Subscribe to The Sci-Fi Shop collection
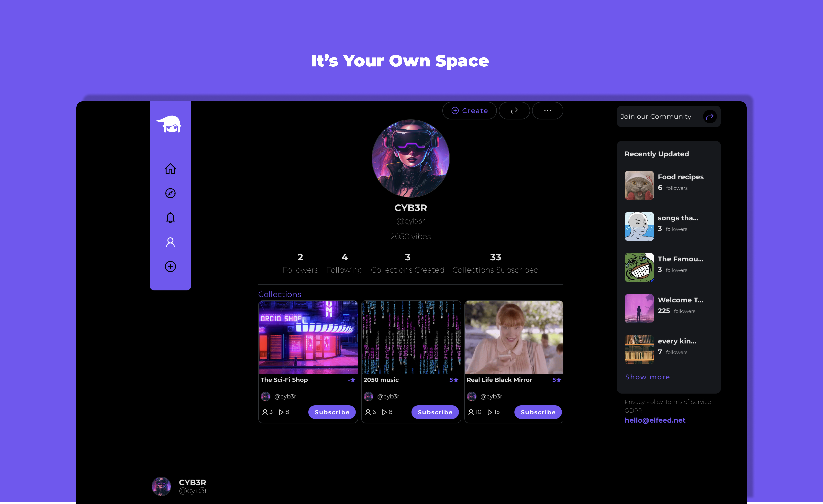823x504 pixels. (x=332, y=411)
